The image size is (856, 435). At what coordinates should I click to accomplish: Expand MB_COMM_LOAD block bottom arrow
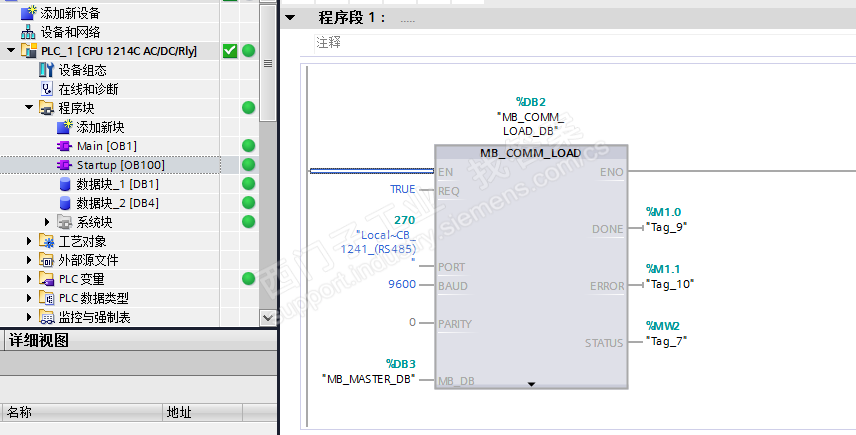(x=531, y=384)
